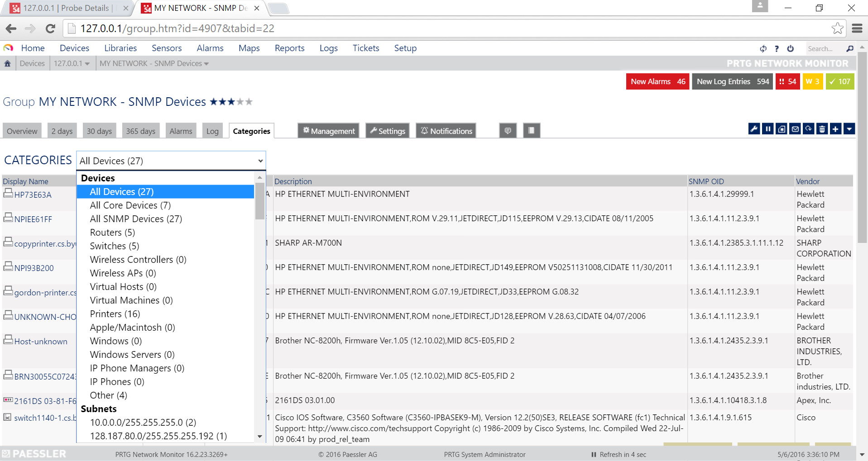Set priority to five stars

(249, 102)
